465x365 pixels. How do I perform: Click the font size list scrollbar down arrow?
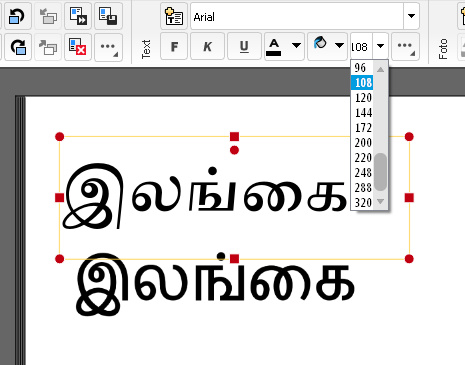pyautogui.click(x=380, y=201)
